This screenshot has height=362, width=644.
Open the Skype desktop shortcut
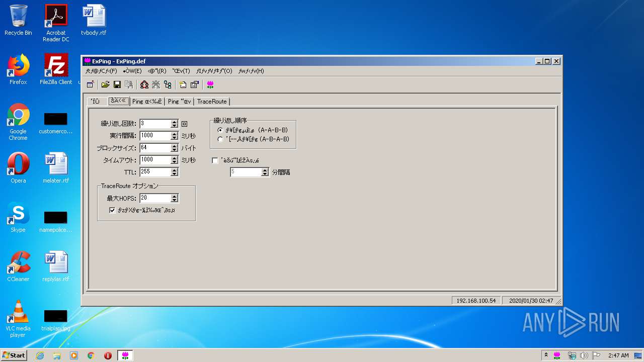(x=18, y=217)
